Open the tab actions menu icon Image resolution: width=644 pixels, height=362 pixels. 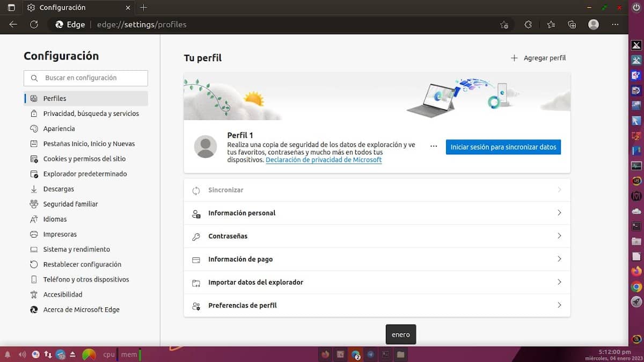click(x=11, y=8)
